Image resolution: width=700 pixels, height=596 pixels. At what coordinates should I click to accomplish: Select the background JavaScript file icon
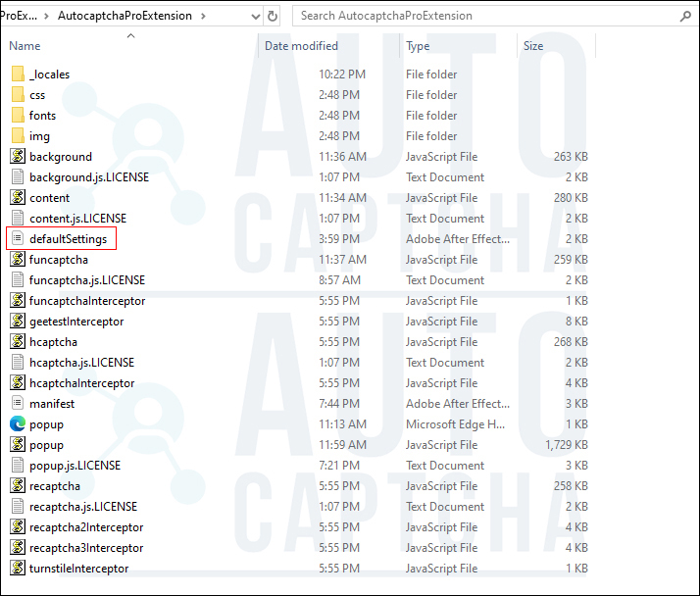(x=18, y=156)
